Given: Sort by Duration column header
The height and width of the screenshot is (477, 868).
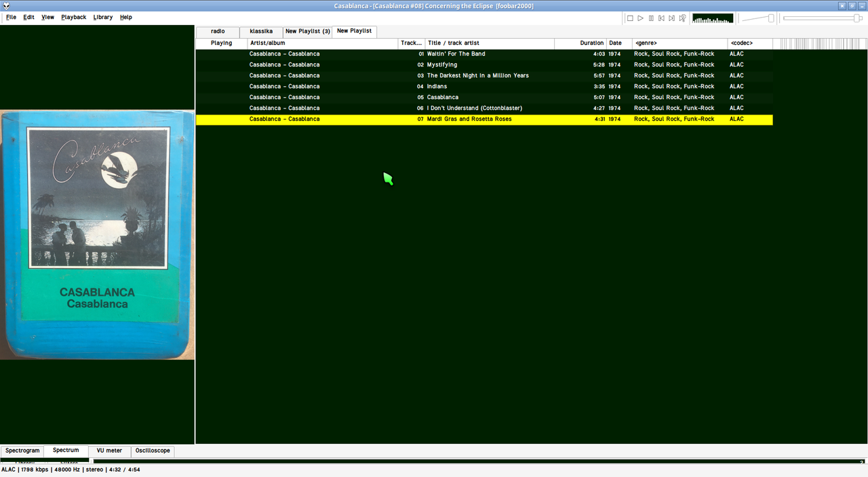Looking at the screenshot, I should point(580,43).
